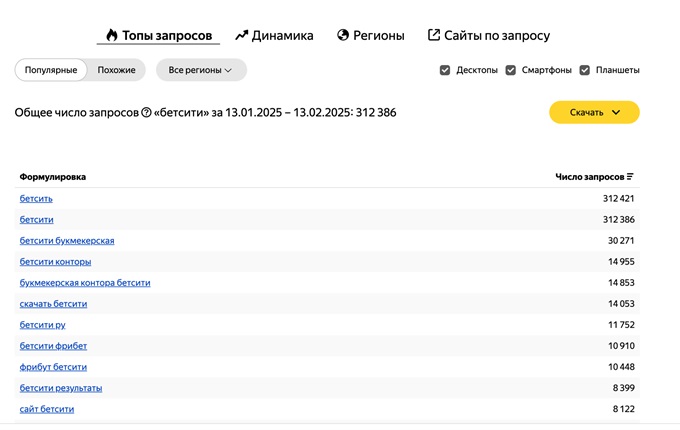Click the 14 955 count value
This screenshot has height=430, width=680.
pos(621,262)
